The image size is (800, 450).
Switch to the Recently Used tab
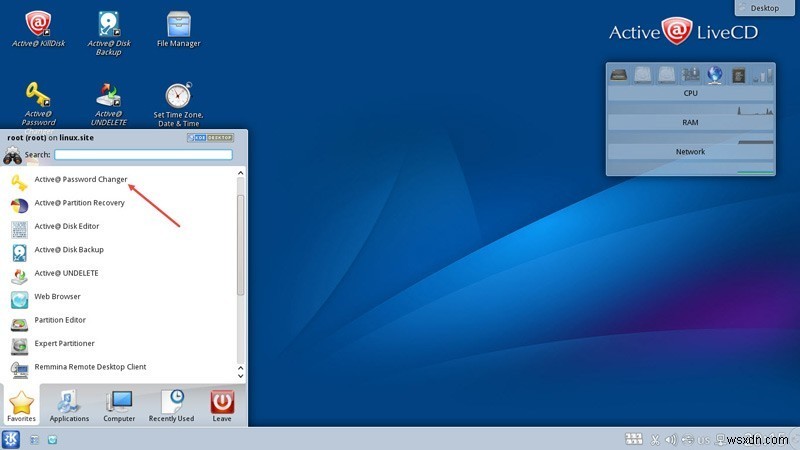(x=171, y=406)
